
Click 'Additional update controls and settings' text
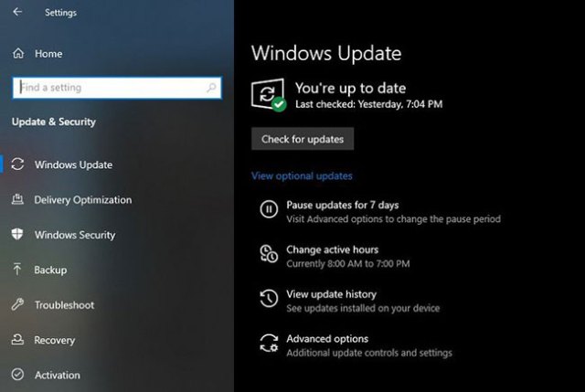369,353
